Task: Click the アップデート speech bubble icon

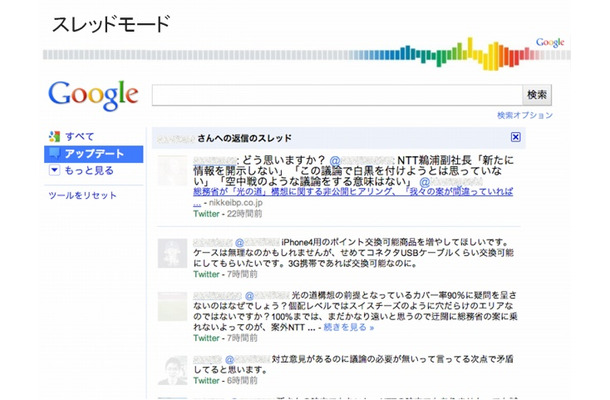Action: pyautogui.click(x=54, y=154)
